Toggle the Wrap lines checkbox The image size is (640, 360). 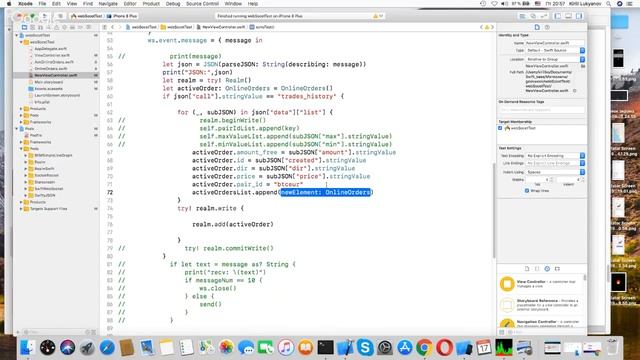click(x=527, y=191)
